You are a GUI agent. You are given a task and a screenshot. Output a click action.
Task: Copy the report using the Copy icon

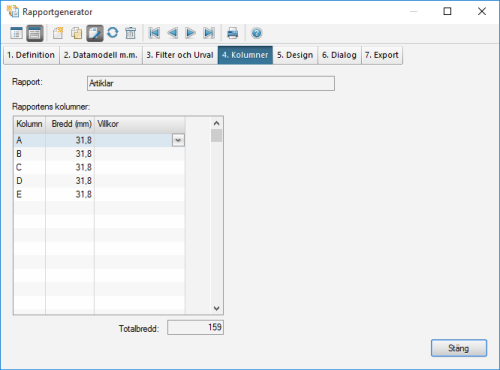[77, 33]
